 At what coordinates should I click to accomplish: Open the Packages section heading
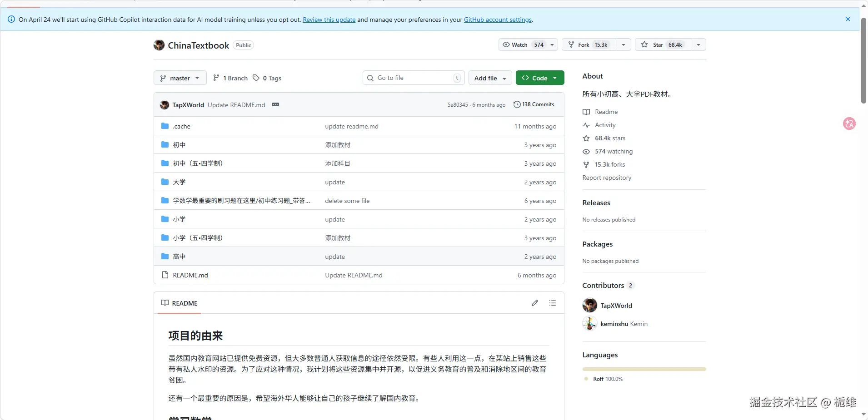[x=598, y=244]
